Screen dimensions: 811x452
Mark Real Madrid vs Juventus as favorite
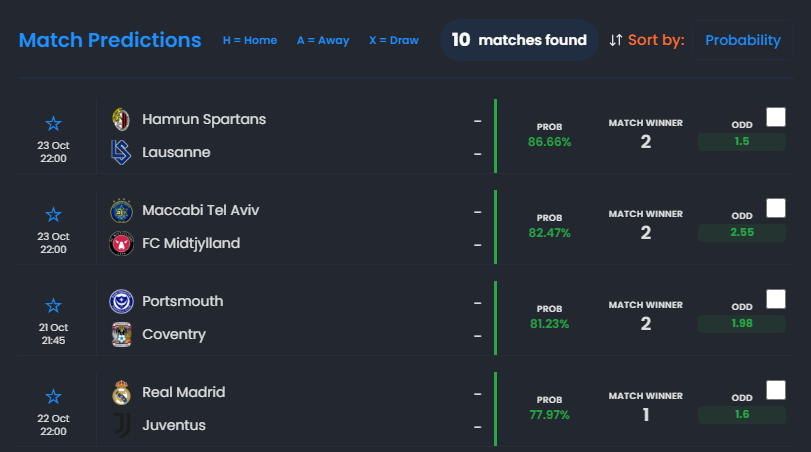coord(54,396)
